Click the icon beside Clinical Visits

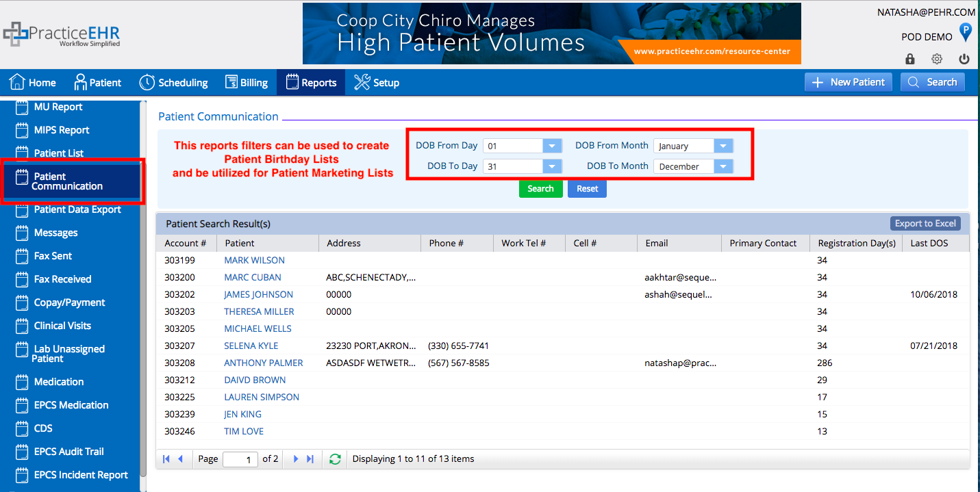(x=22, y=326)
